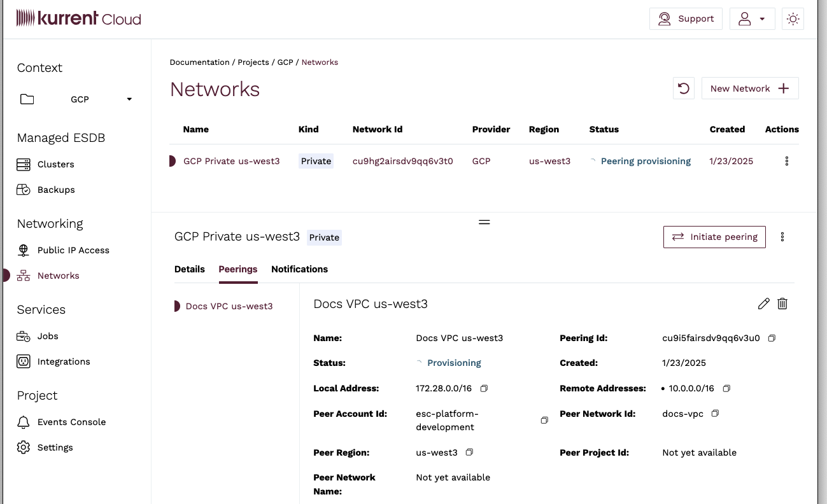Open the Projects breadcrumb link

pyautogui.click(x=253, y=62)
